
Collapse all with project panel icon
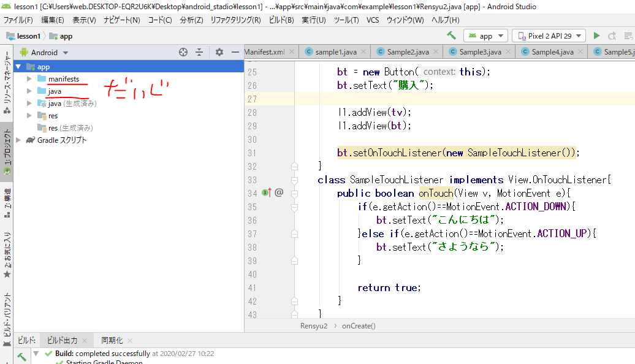(199, 53)
